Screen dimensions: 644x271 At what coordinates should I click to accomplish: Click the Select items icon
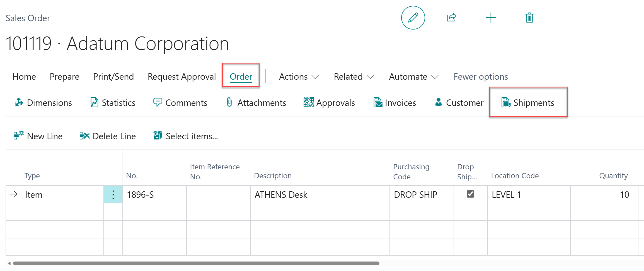[158, 135]
